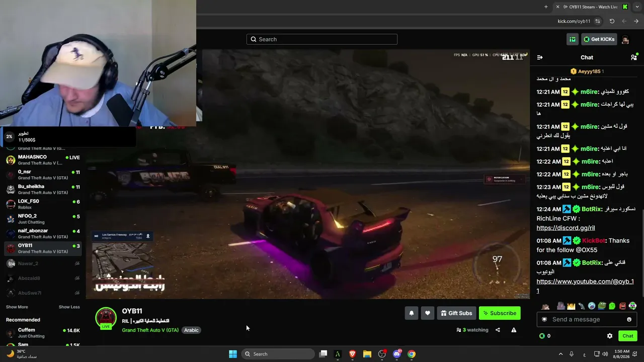Viewport: 644px width, 362px height.
Task: Switch to the OYB11 Stream browser tab
Action: click(591, 7)
